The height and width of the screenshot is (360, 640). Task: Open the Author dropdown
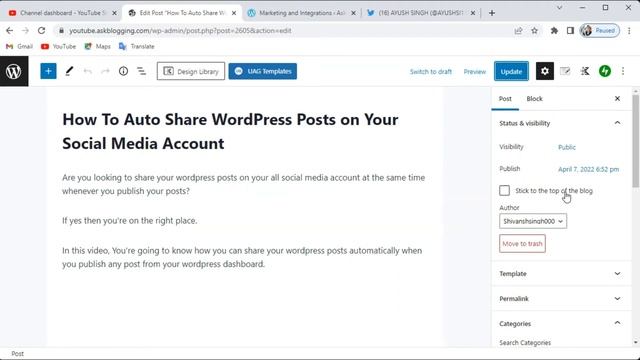click(x=533, y=221)
